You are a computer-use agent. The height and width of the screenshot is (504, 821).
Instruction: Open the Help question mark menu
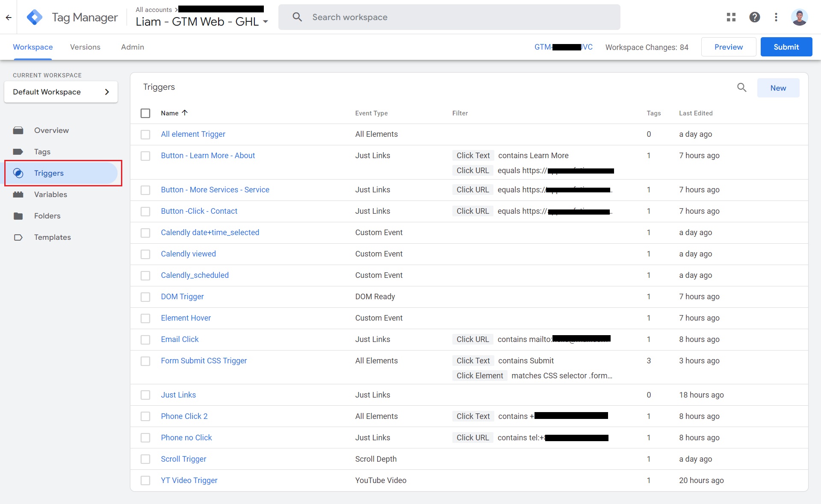point(755,17)
